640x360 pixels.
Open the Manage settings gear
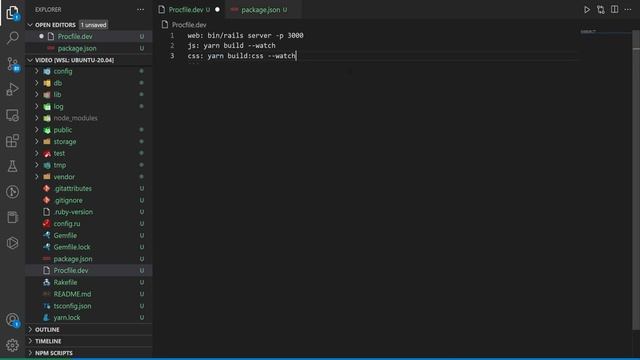click(x=12, y=345)
